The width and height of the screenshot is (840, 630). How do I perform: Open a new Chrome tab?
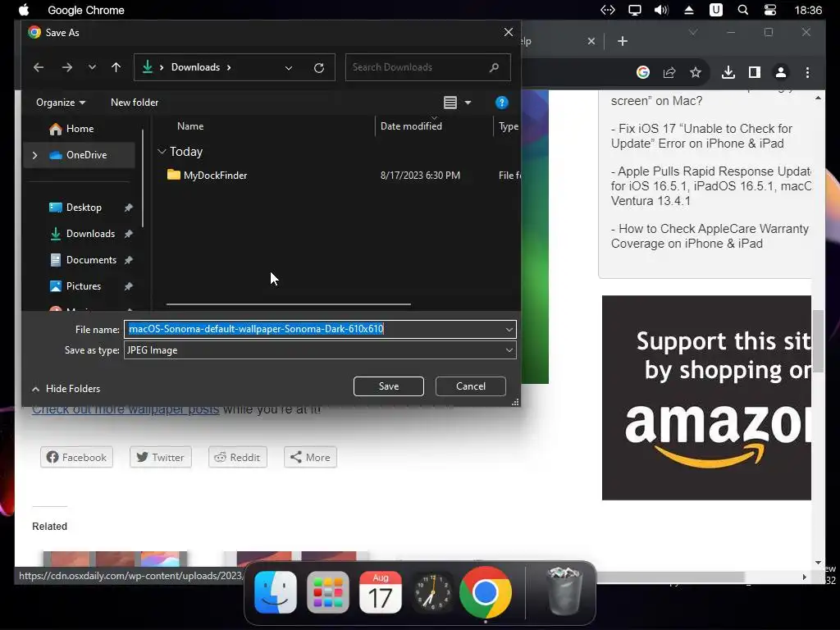tap(623, 41)
